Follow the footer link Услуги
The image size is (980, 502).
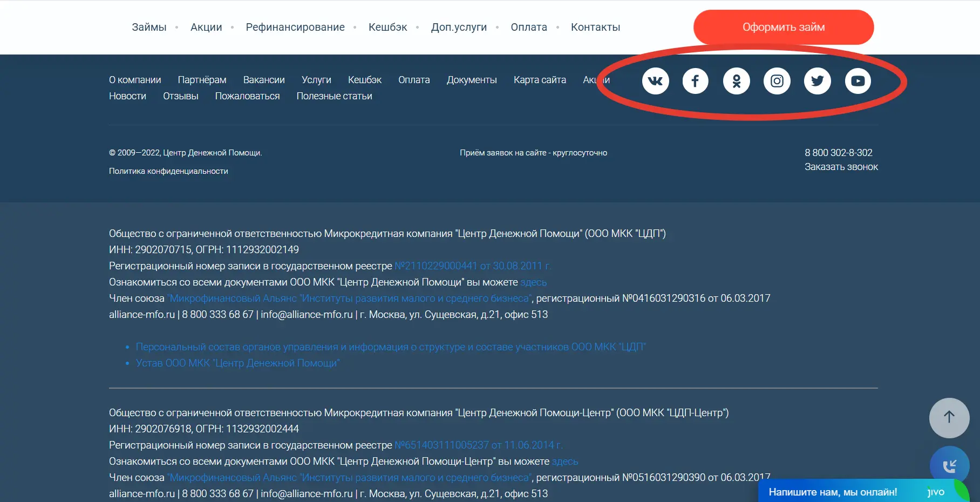click(316, 80)
